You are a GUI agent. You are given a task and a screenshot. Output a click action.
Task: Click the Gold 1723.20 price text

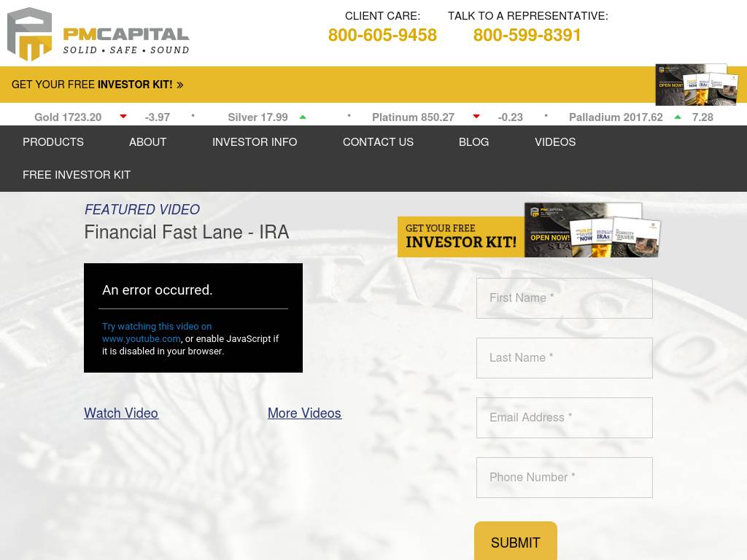(68, 117)
